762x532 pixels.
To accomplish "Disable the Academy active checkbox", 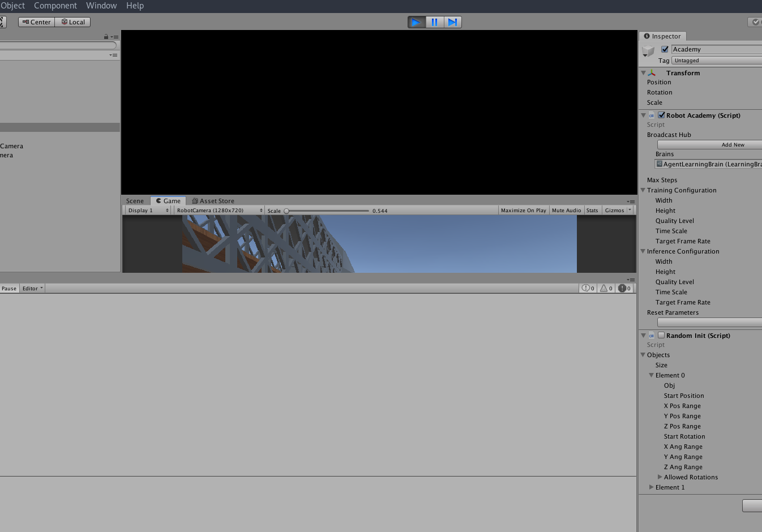I will pos(664,49).
